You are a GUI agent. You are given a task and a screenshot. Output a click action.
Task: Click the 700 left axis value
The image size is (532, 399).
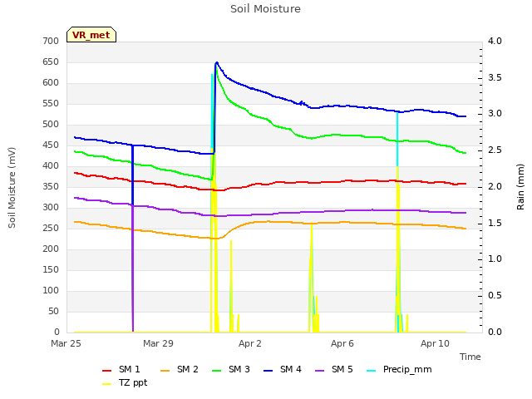pyautogui.click(x=51, y=41)
